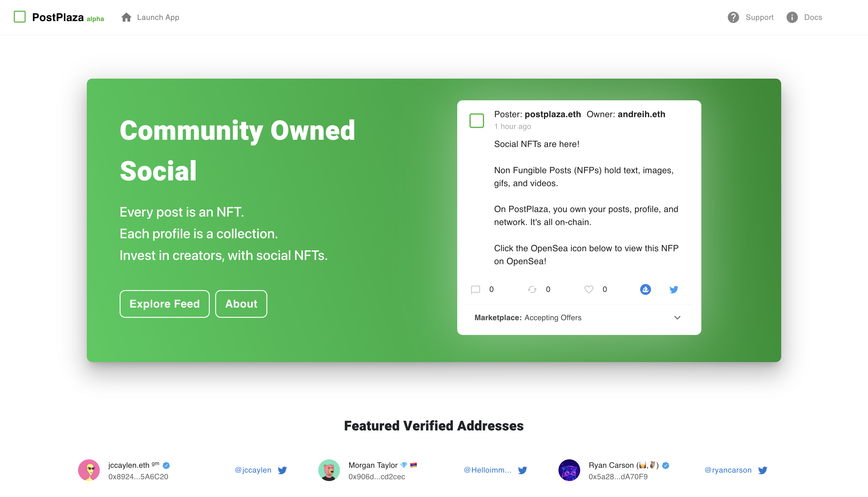The width and height of the screenshot is (868, 497).
Task: Open the @jccaylen Twitter link
Action: point(253,470)
